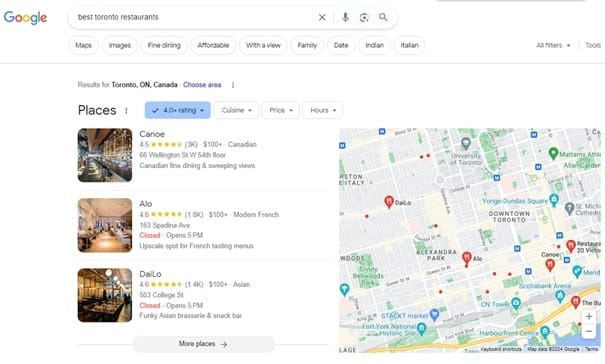
Task: Click the Fort York National Historic Site marker
Action: coord(421,329)
